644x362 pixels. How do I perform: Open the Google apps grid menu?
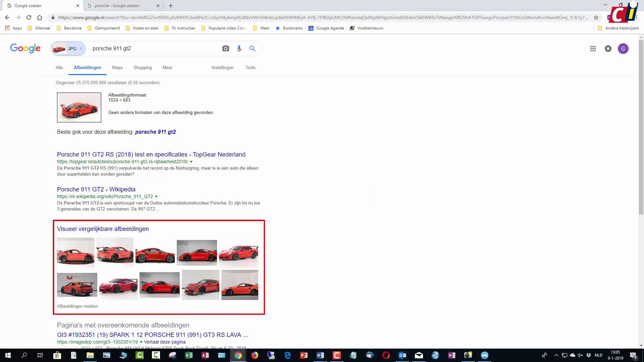[593, 49]
